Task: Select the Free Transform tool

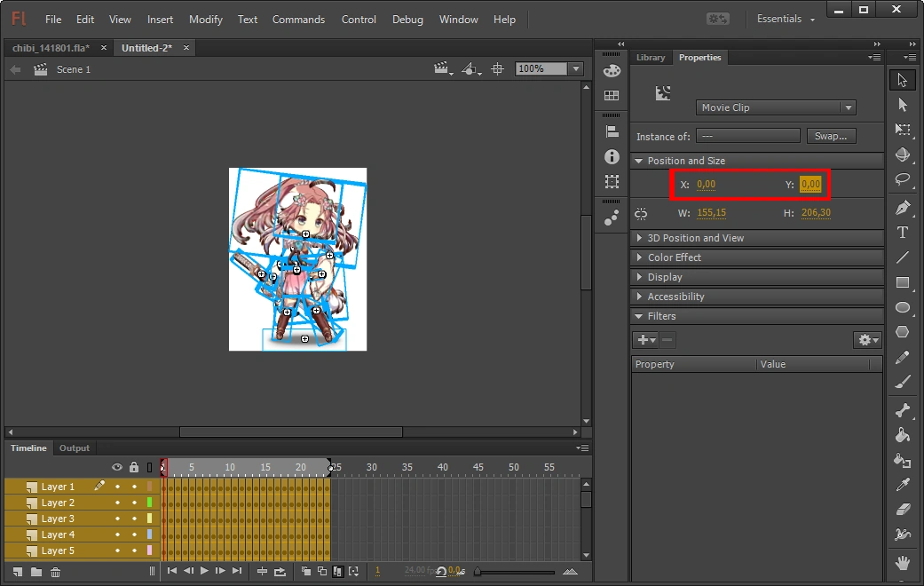Action: pos(903,130)
